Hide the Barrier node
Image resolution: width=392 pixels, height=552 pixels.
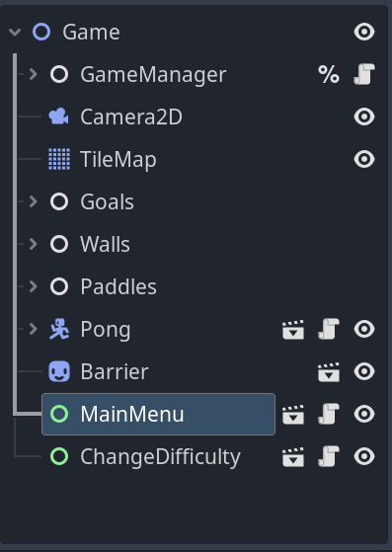click(x=364, y=371)
